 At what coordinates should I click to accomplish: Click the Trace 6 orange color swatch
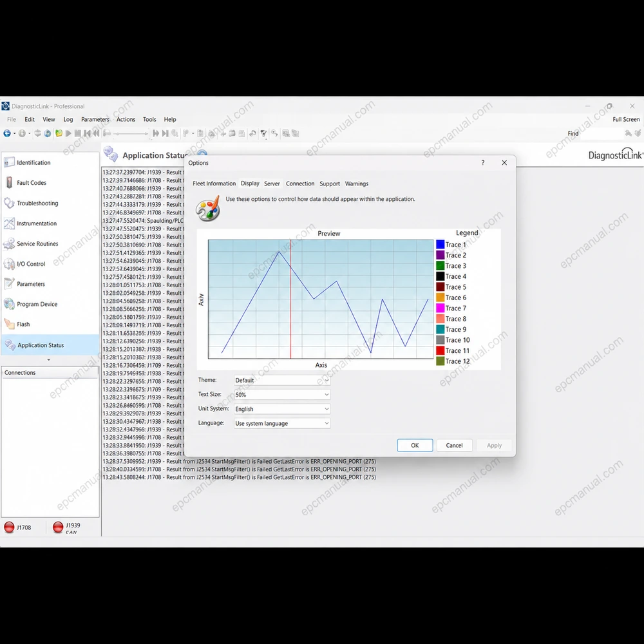coord(440,298)
